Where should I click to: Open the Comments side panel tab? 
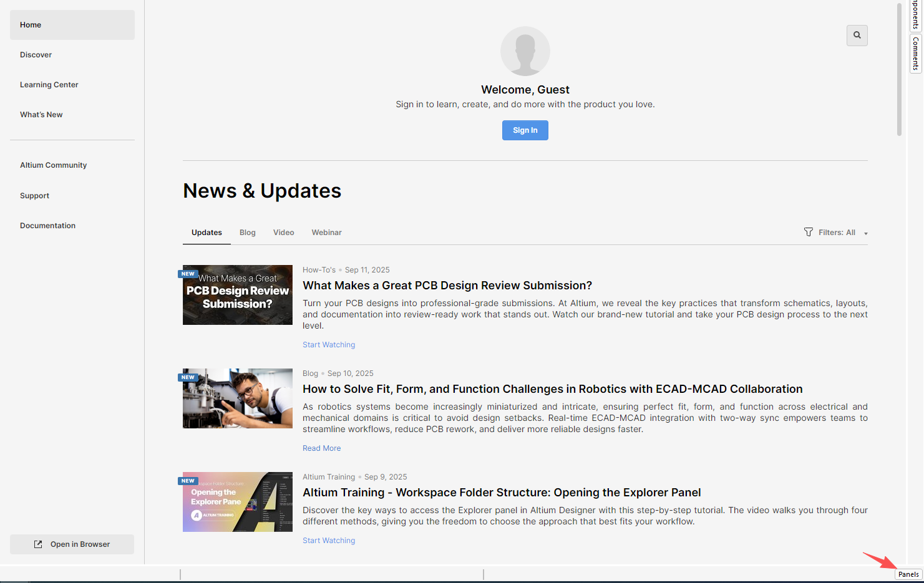[x=916, y=54]
